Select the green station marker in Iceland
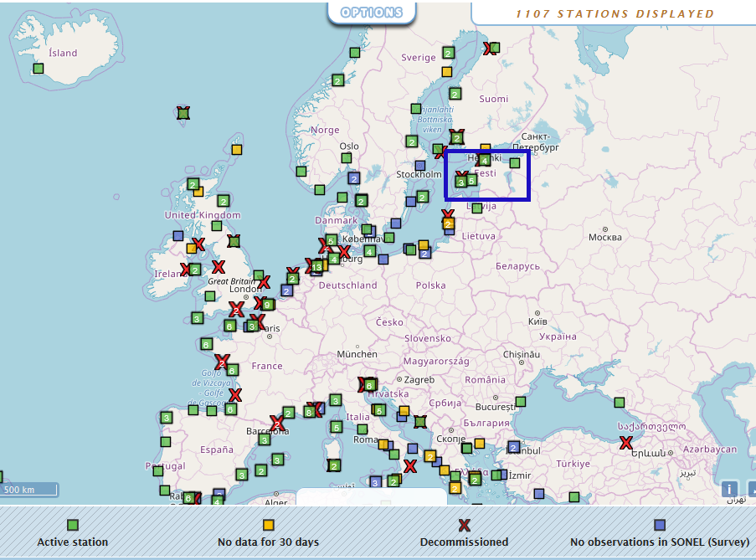The width and height of the screenshot is (756, 560). (39, 69)
